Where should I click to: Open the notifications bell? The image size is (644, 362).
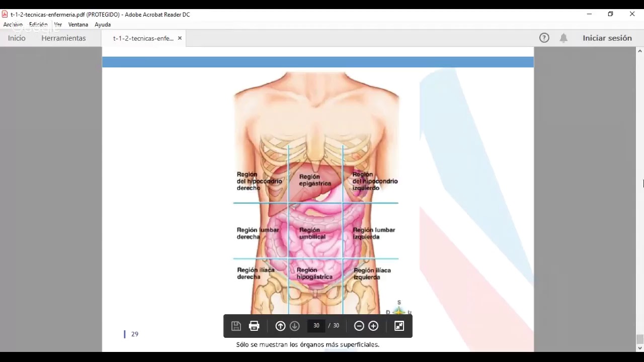point(563,38)
